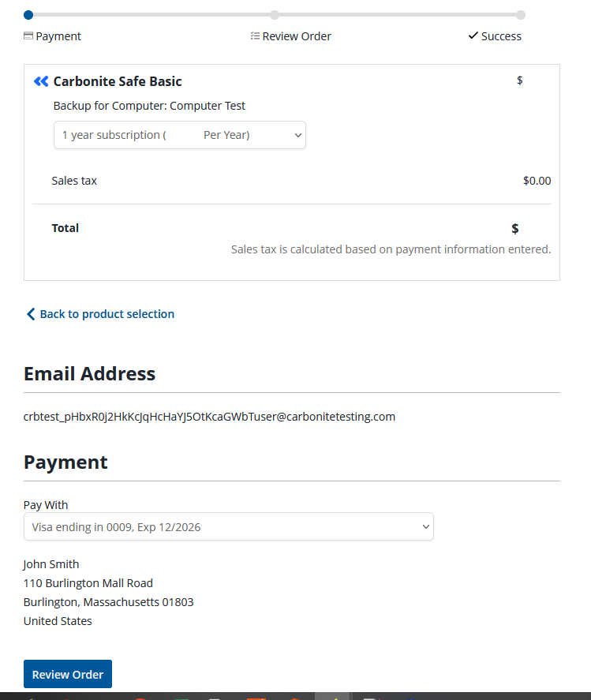
Task: Go to the Payment step label
Action: coord(58,36)
